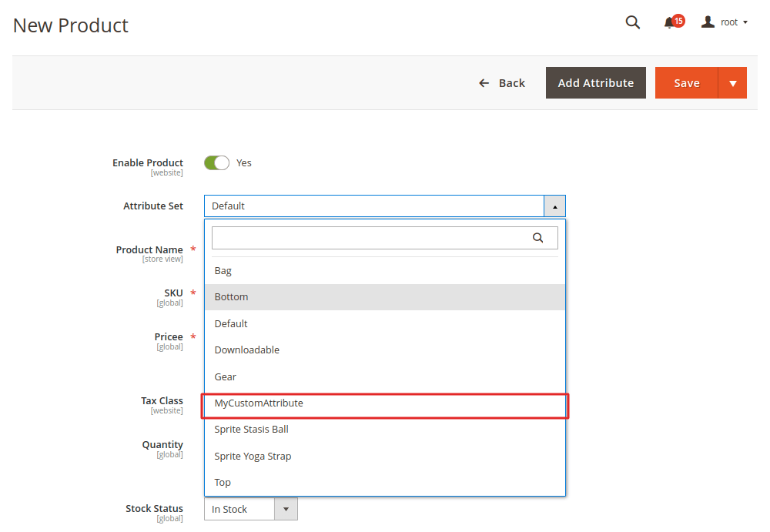Viewport: 770px width, 532px height.
Task: Select the Top attribute set
Action: (384, 483)
